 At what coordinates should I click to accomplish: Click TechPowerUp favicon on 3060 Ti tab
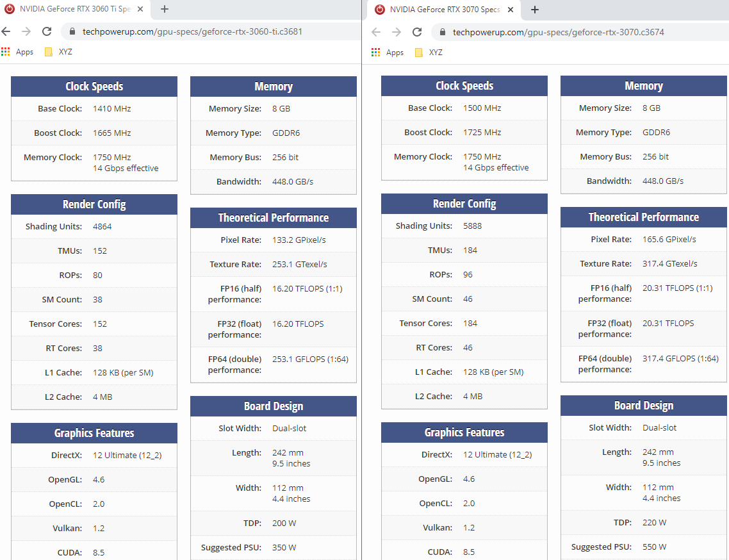tap(10, 9)
